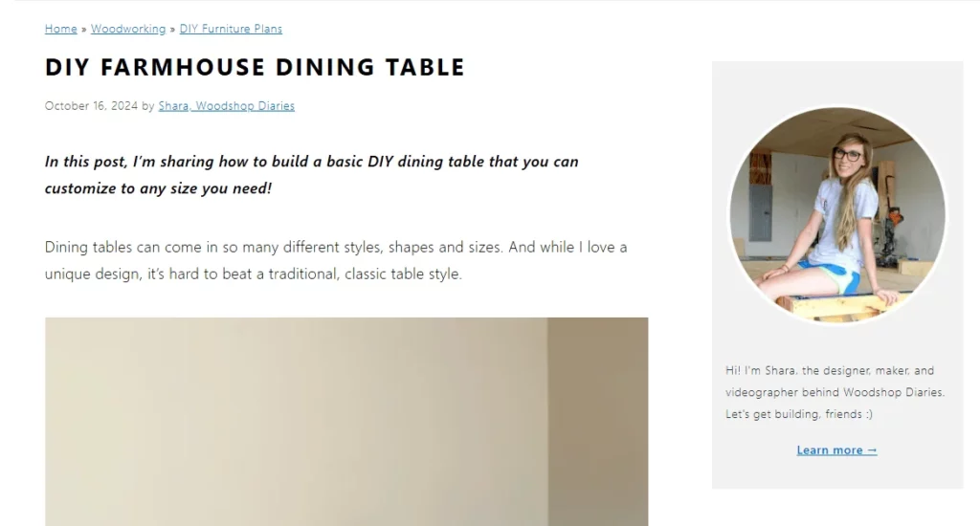This screenshot has height=526, width=980.
Task: Click the DIY Farmhouse Dining Table heading
Action: pos(255,67)
